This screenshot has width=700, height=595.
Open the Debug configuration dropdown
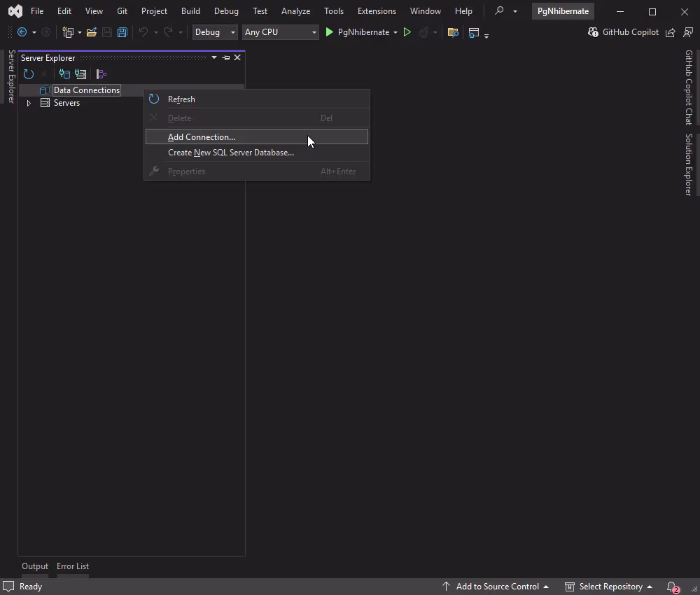pos(215,32)
